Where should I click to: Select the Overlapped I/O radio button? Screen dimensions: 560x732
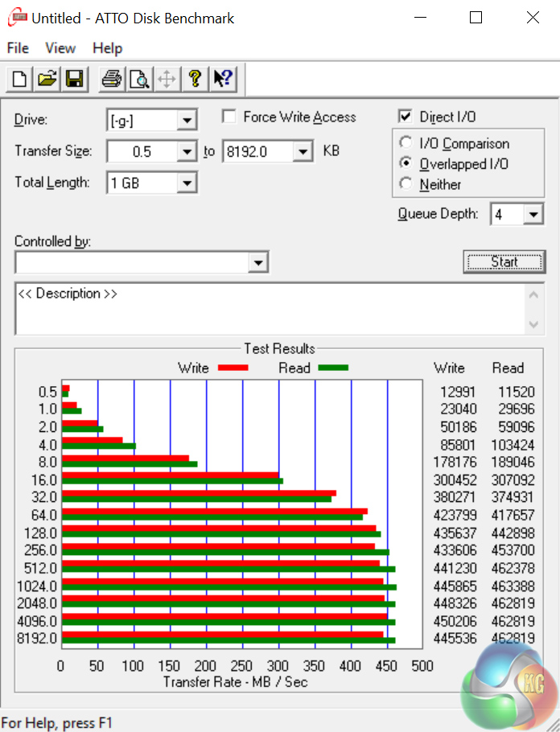point(406,163)
